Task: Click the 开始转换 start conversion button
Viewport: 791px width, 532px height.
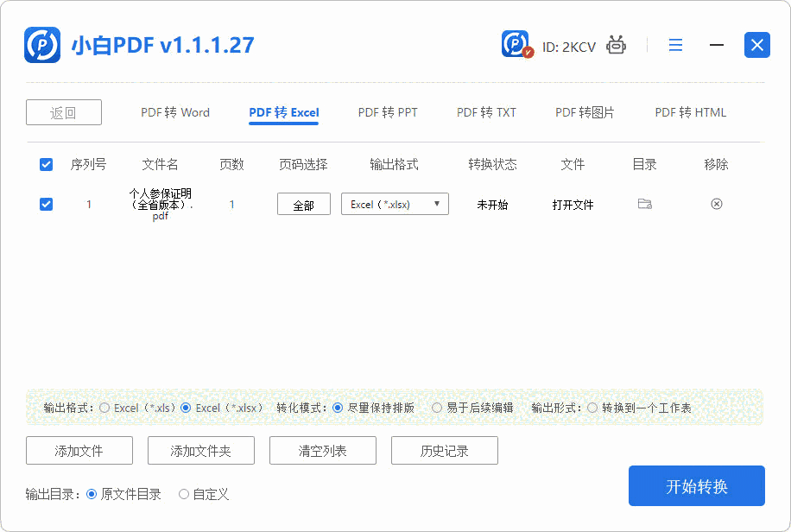Action: pyautogui.click(x=696, y=485)
